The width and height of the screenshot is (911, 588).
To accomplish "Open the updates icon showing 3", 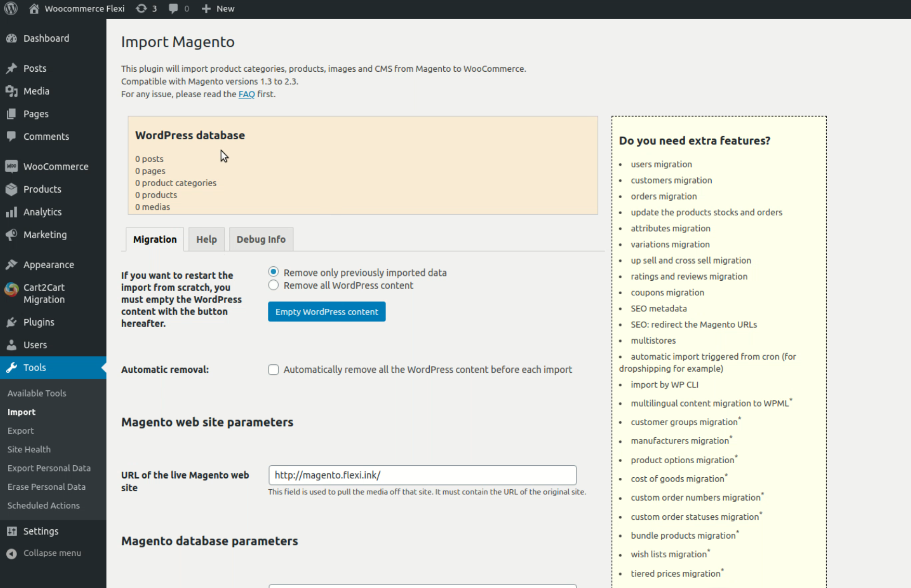I will coord(141,8).
